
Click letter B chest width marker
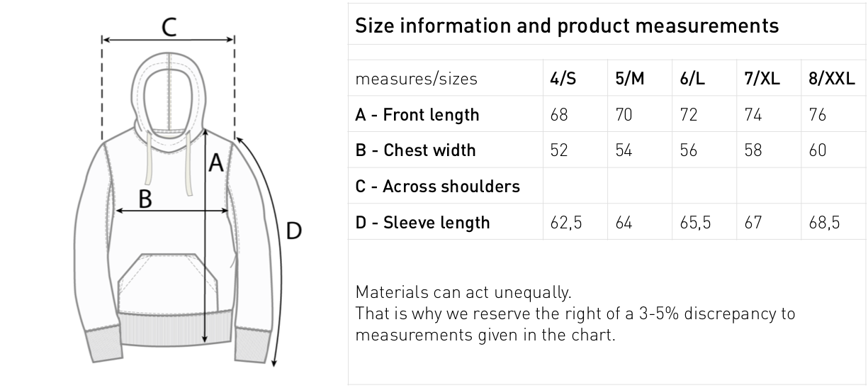[x=145, y=199]
